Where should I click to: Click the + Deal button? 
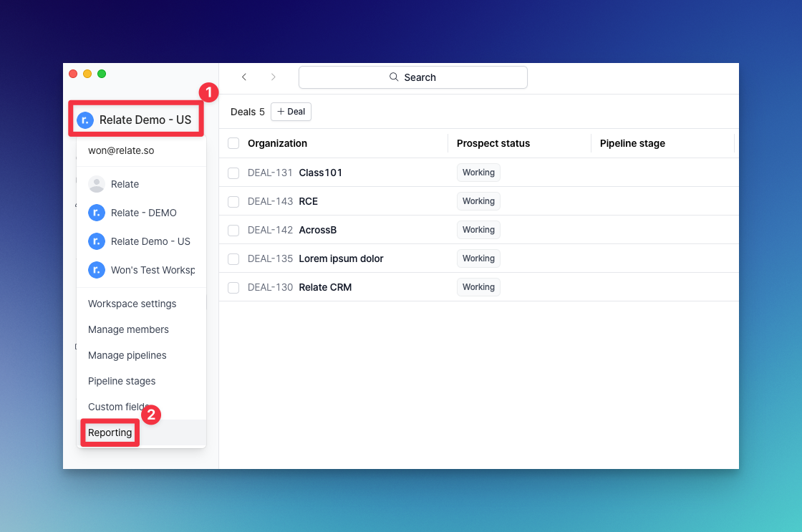(x=291, y=112)
